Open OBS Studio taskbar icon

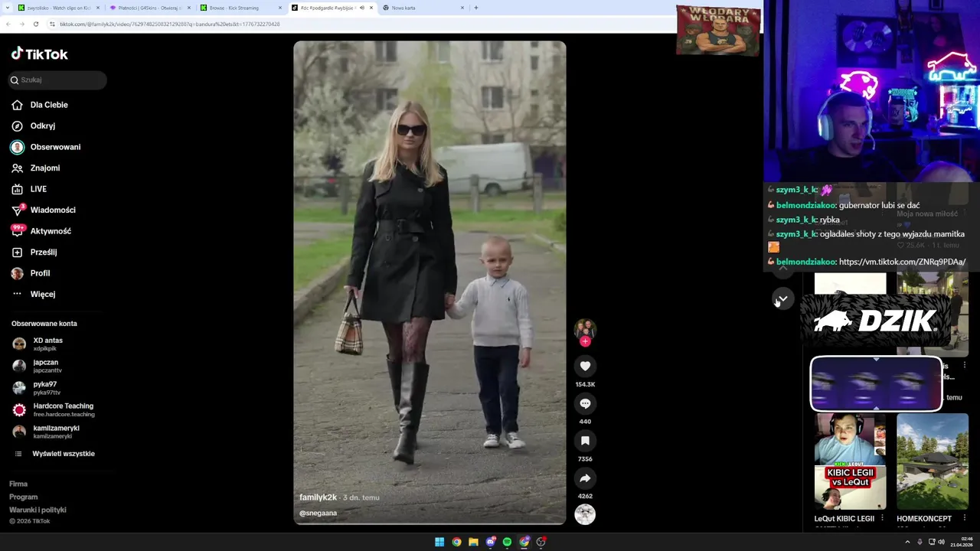541,542
